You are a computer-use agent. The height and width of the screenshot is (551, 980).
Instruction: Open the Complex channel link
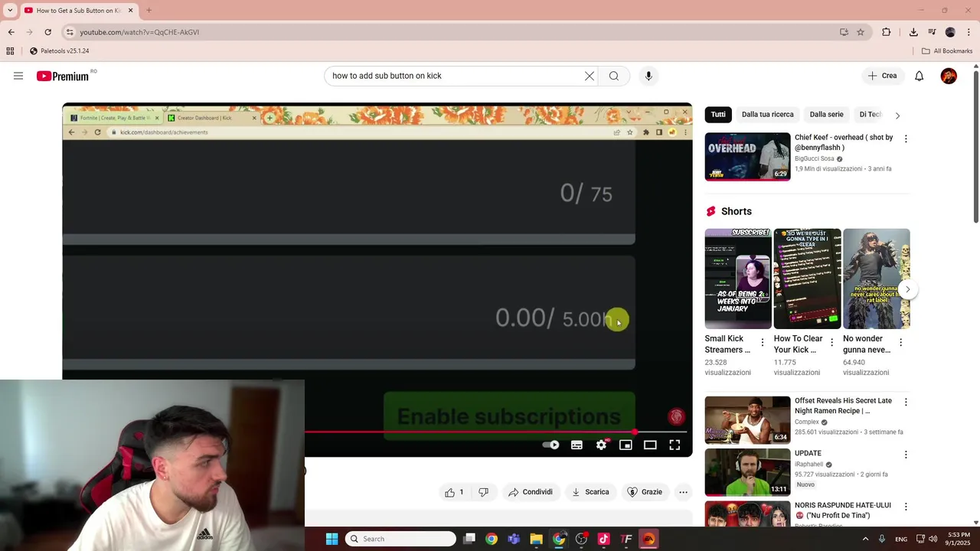click(807, 422)
